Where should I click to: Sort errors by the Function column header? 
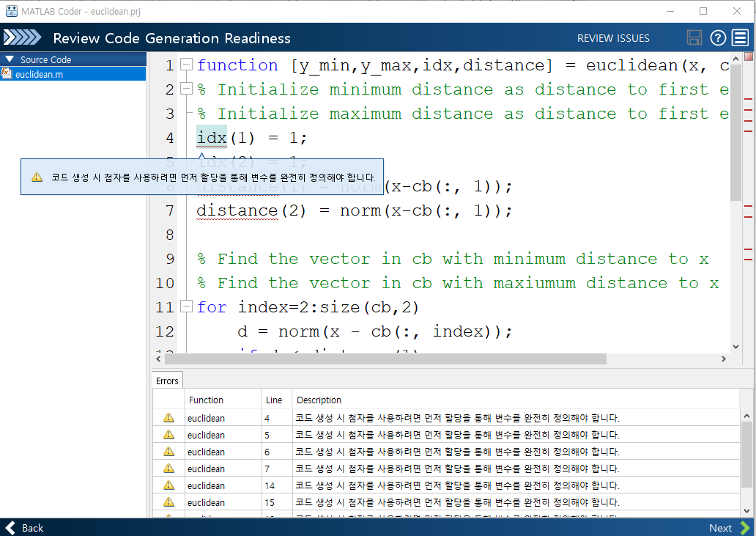click(x=223, y=400)
